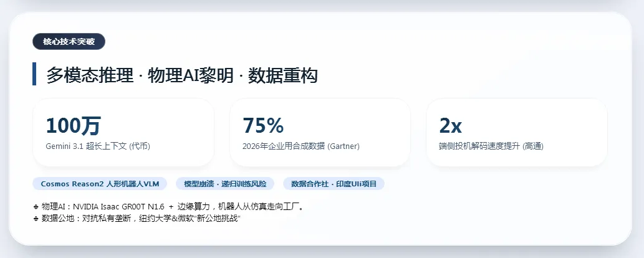Select the blue accent bar beside the heading

click(34, 74)
